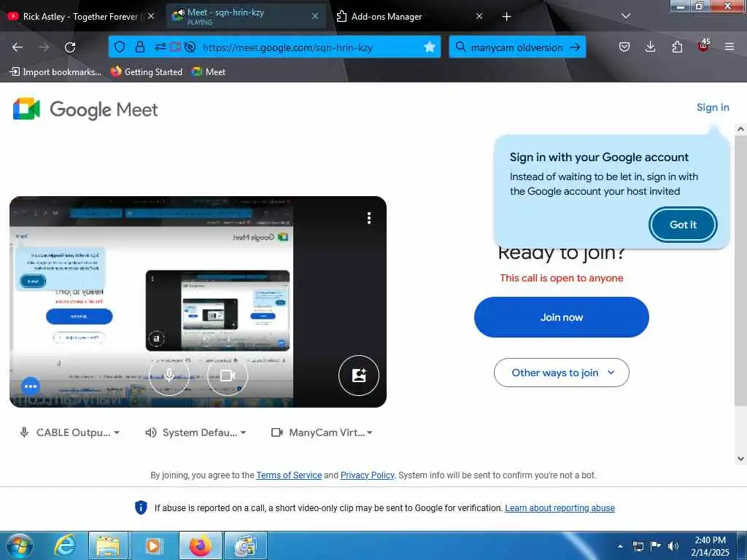Dismiss the tooltip with Got it
Screen dimensions: 747x560
(x=683, y=225)
